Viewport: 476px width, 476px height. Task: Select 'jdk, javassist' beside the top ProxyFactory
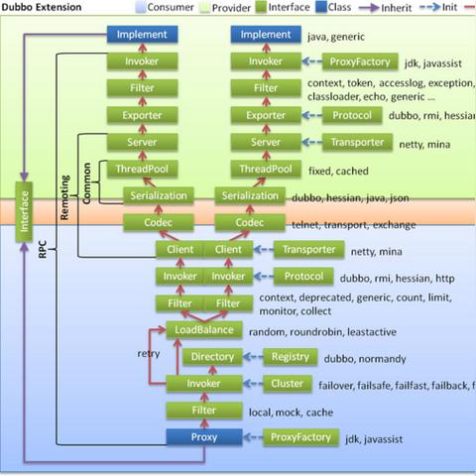433,63
